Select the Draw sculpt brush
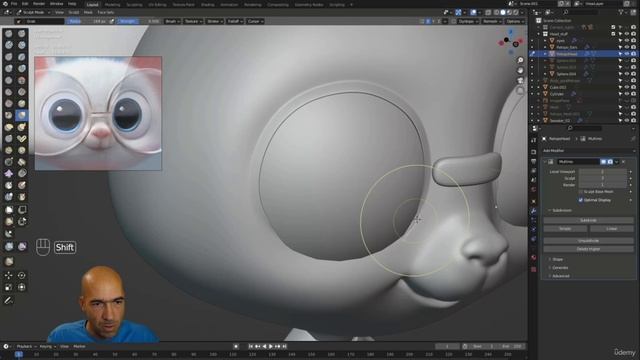640x360 pixels. [x=9, y=33]
